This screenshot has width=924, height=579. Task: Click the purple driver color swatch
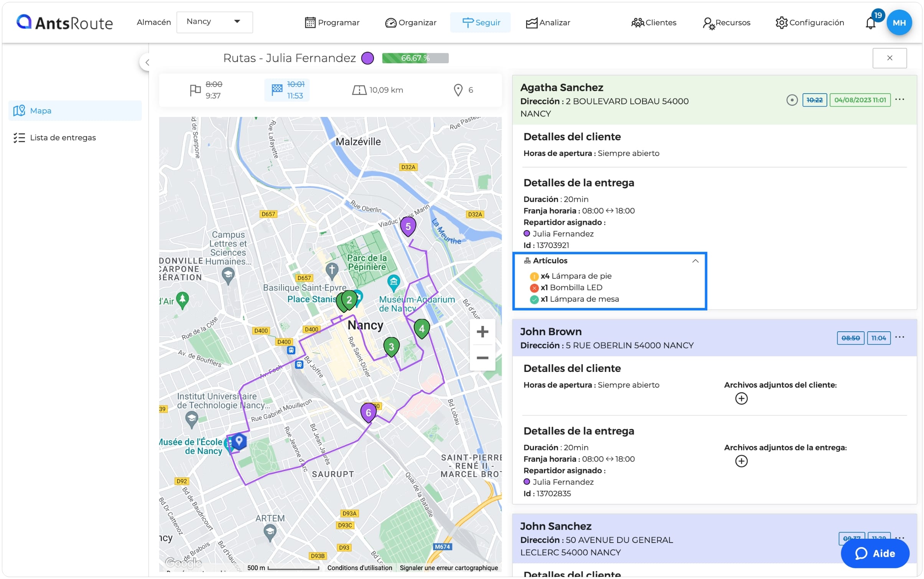[x=367, y=58]
